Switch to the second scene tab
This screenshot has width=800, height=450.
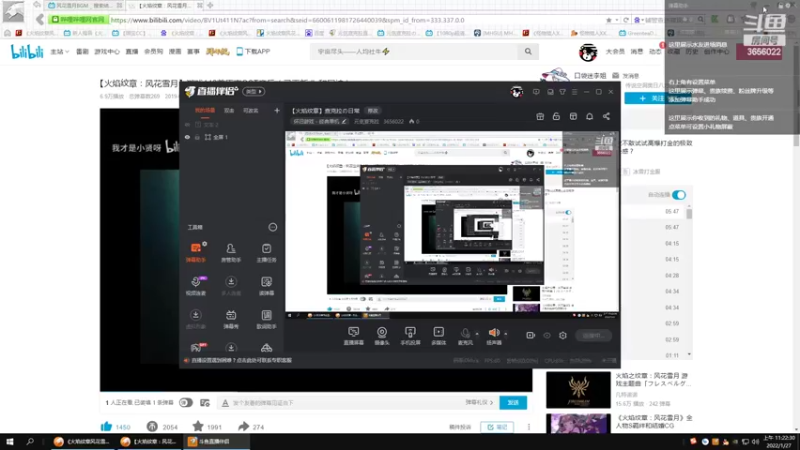pyautogui.click(x=229, y=110)
